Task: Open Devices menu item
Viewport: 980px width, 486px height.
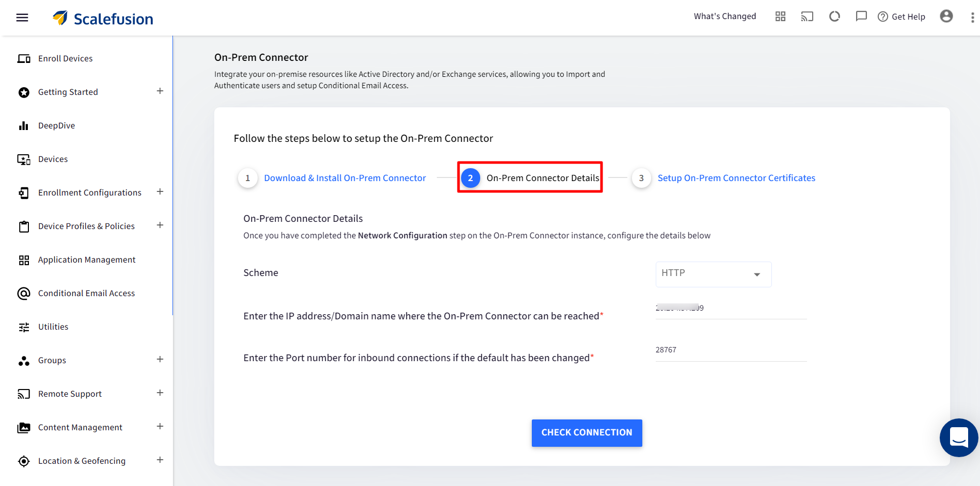Action: point(53,159)
